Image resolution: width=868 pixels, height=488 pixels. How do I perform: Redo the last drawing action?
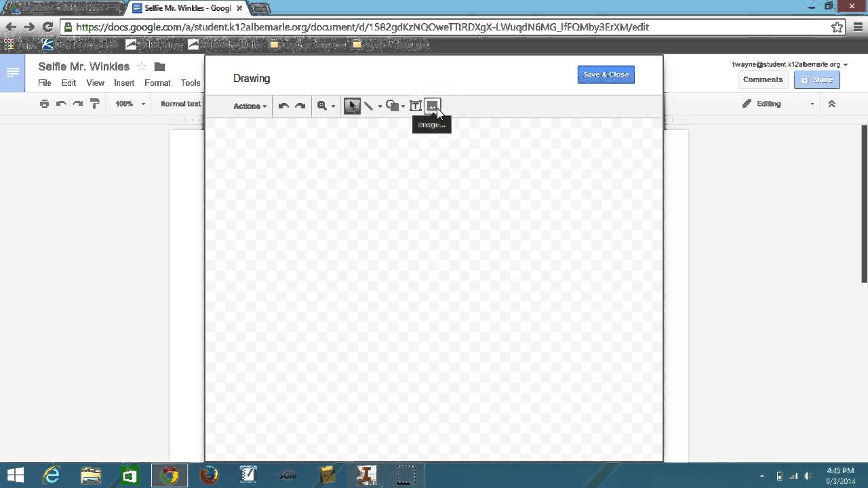(x=300, y=105)
